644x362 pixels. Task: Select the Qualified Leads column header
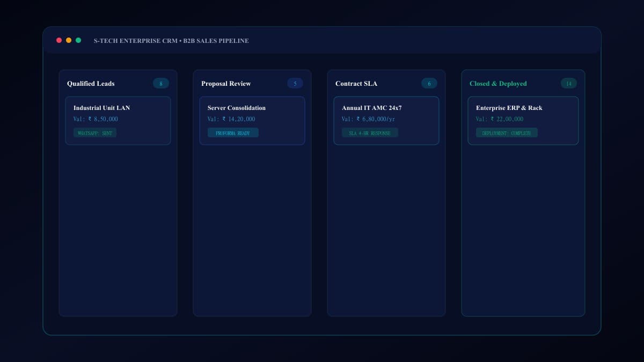[91, 84]
